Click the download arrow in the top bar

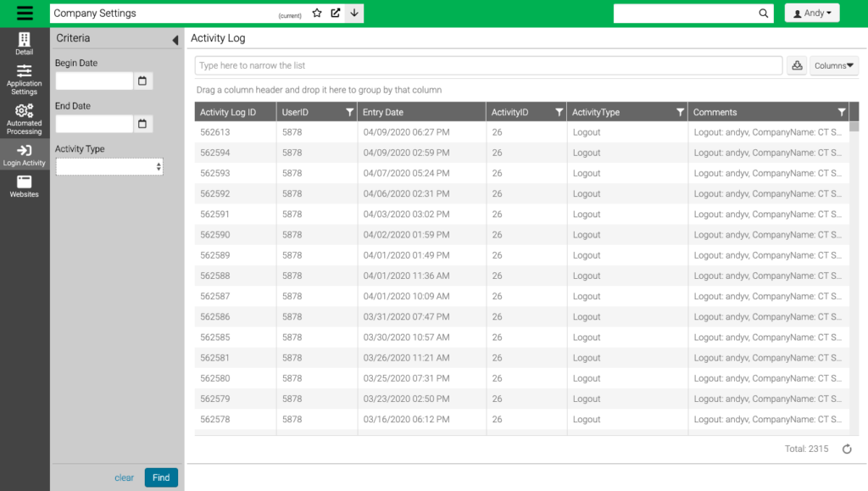coord(353,13)
